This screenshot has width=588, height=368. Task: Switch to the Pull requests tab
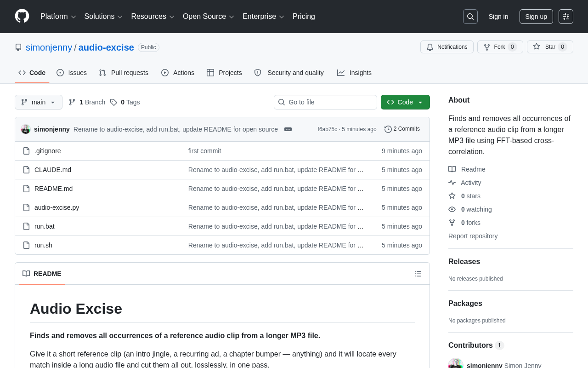(124, 73)
